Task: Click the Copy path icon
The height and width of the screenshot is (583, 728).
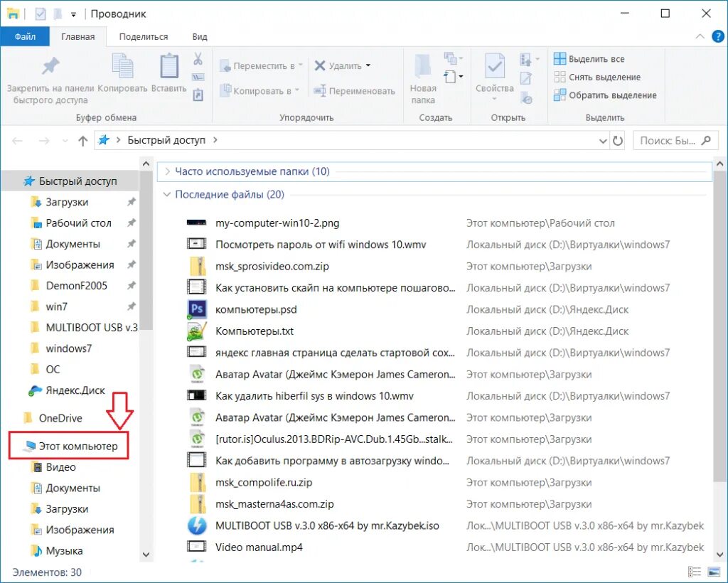Action: tap(198, 77)
